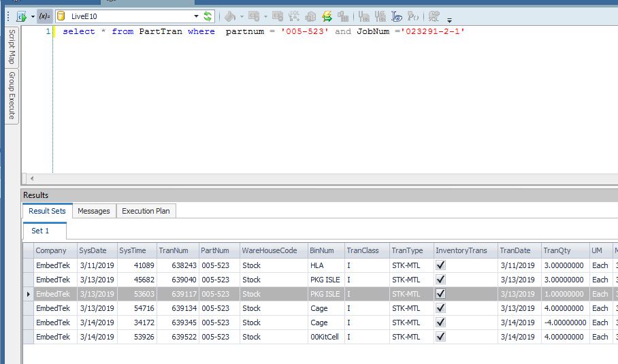Open the toolbar overflow options arrow

click(449, 20)
